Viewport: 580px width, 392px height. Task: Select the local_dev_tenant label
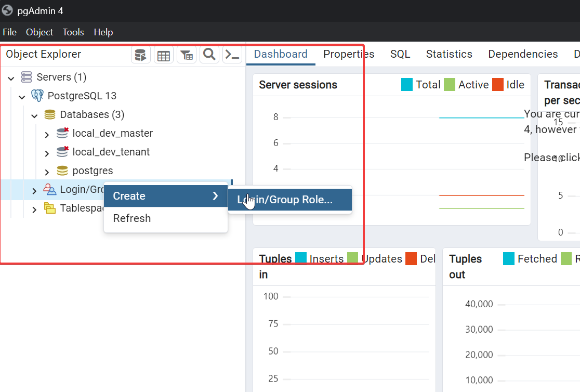pyautogui.click(x=111, y=152)
